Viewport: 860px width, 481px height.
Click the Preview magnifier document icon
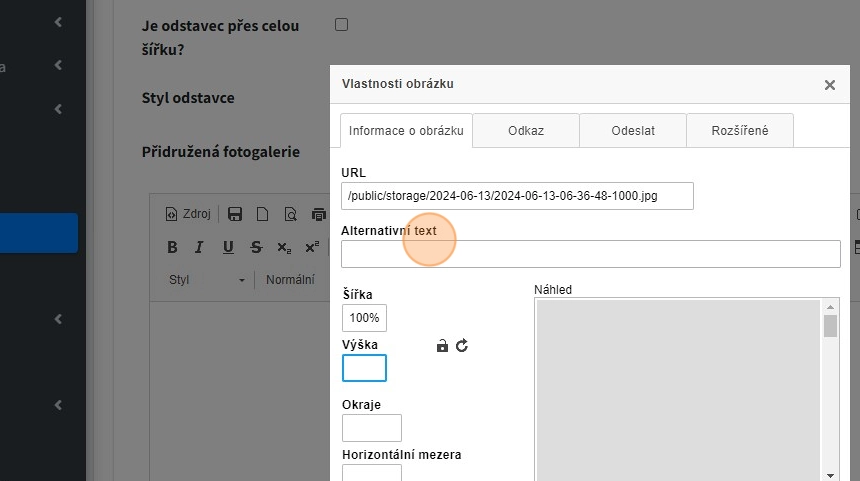click(x=290, y=214)
